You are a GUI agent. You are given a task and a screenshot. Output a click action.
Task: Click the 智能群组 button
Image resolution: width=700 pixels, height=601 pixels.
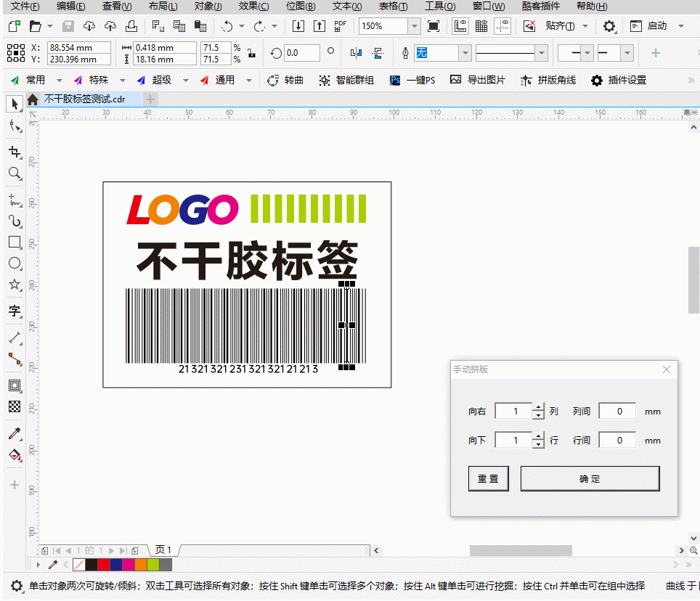point(346,81)
